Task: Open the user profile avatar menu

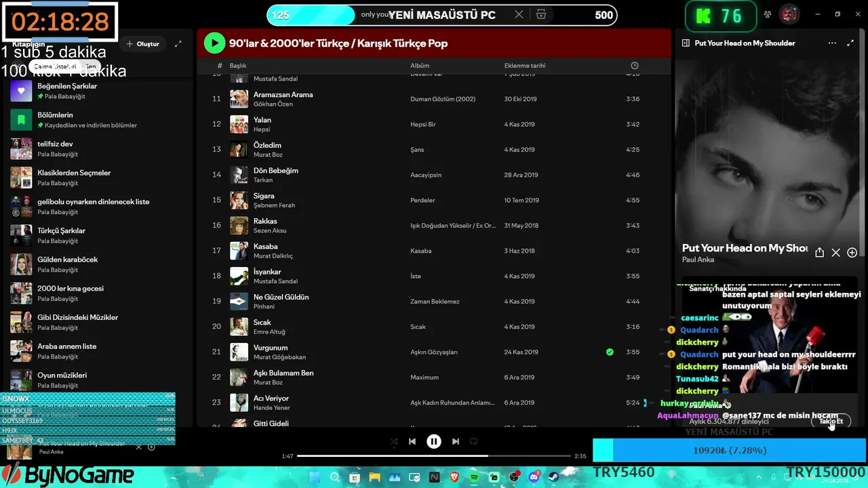Action: point(789,14)
